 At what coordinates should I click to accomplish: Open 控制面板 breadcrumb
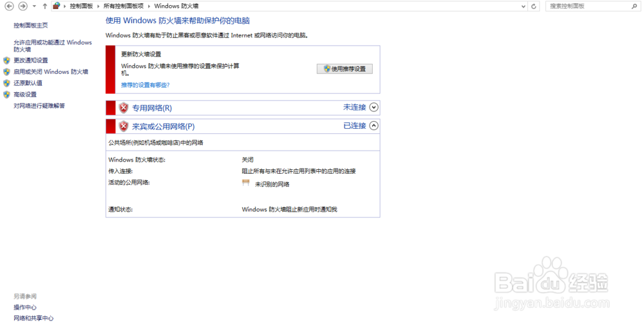pos(81,6)
